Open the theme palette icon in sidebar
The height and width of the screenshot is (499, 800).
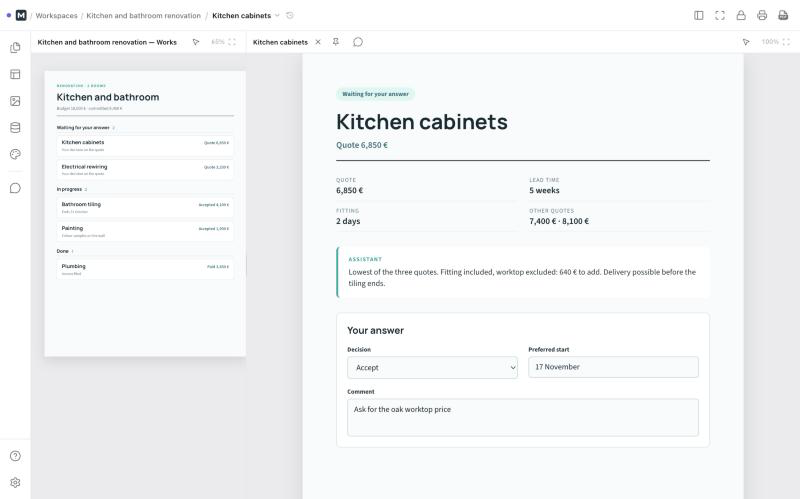coord(15,154)
